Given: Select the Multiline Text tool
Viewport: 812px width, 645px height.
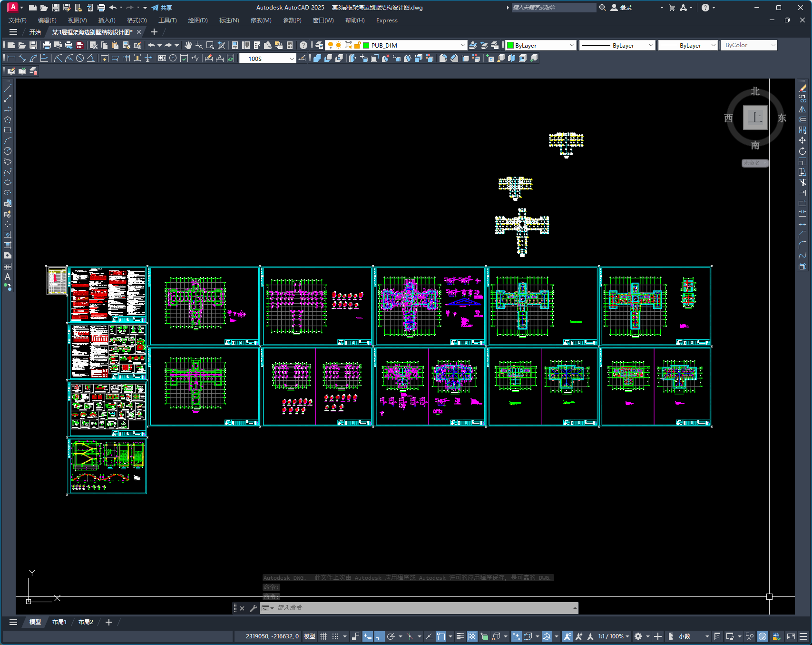Looking at the screenshot, I should point(8,277).
